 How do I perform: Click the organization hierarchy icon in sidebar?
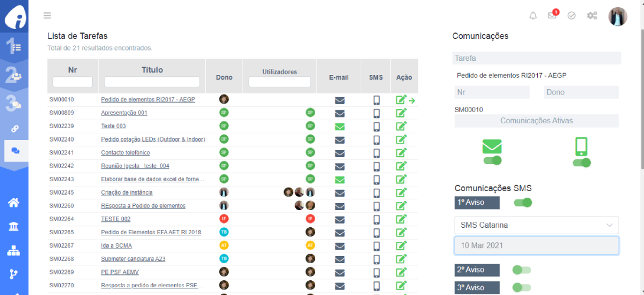pos(14,251)
